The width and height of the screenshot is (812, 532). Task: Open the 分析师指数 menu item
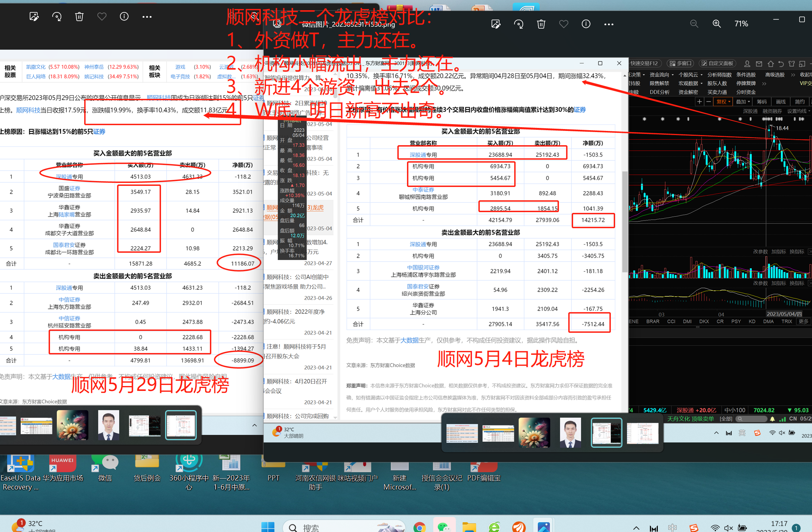(719, 74)
